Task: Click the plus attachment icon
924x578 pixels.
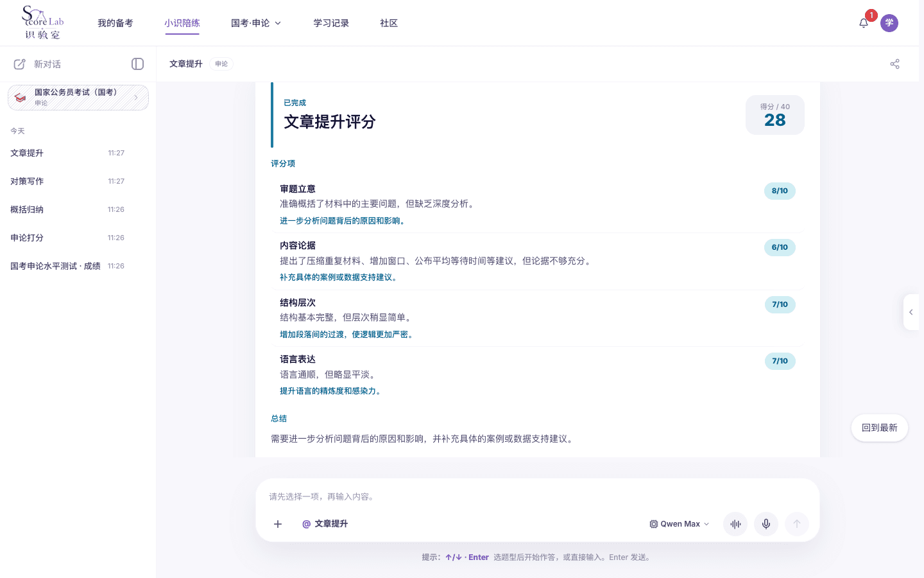Action: (278, 524)
